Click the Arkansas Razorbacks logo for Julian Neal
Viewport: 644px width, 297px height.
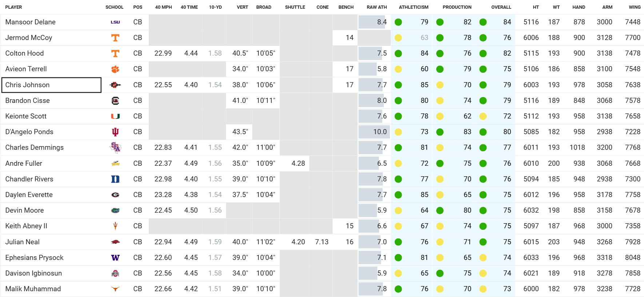(x=115, y=242)
